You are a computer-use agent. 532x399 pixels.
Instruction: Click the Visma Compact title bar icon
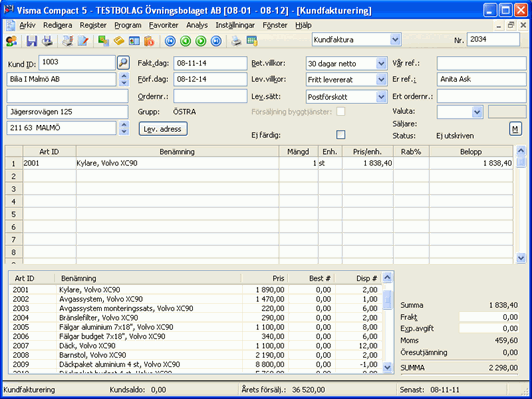[x=8, y=10]
